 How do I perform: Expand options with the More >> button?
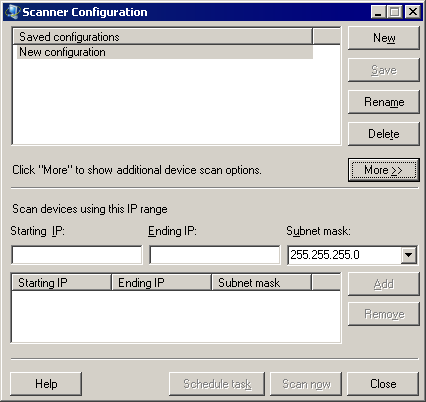(384, 170)
